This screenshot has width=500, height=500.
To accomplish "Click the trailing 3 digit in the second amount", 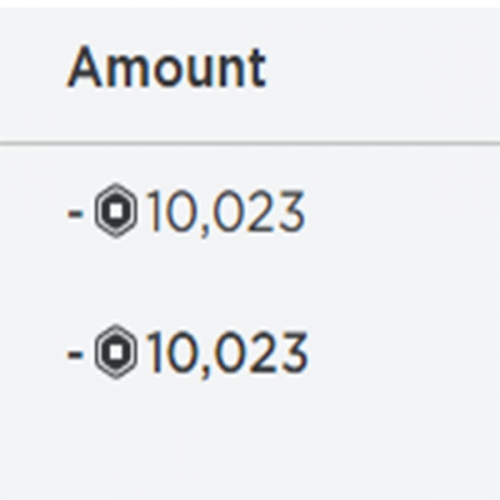I will point(293,352).
